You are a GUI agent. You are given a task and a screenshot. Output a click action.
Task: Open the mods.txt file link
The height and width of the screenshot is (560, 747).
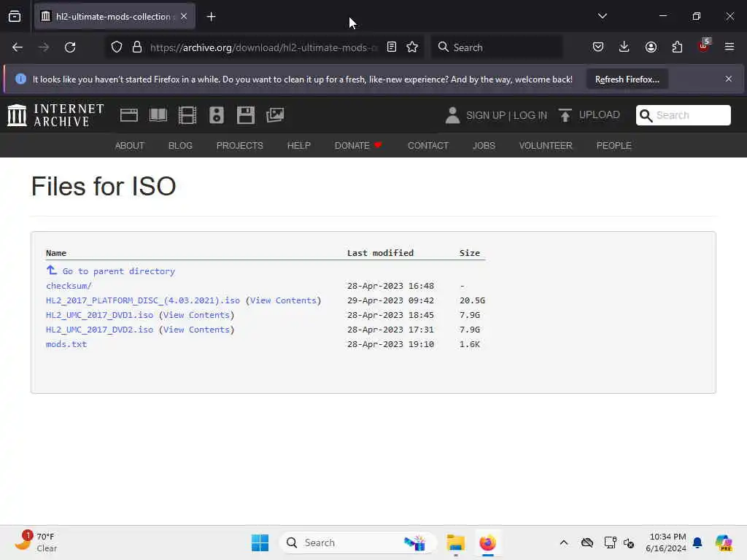coord(66,344)
